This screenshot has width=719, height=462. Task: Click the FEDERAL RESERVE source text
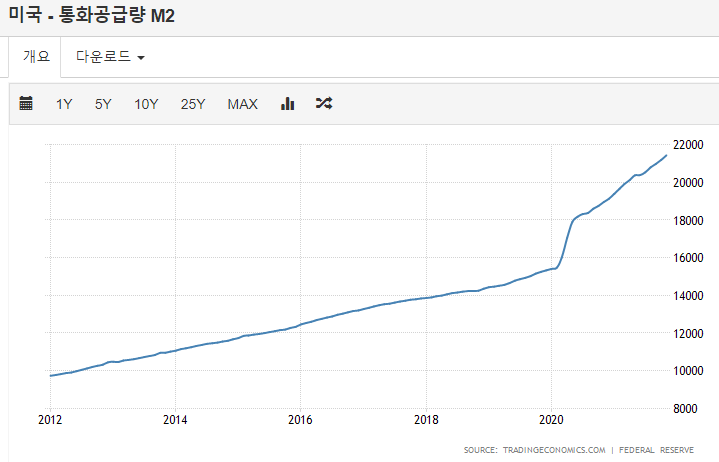(656, 450)
